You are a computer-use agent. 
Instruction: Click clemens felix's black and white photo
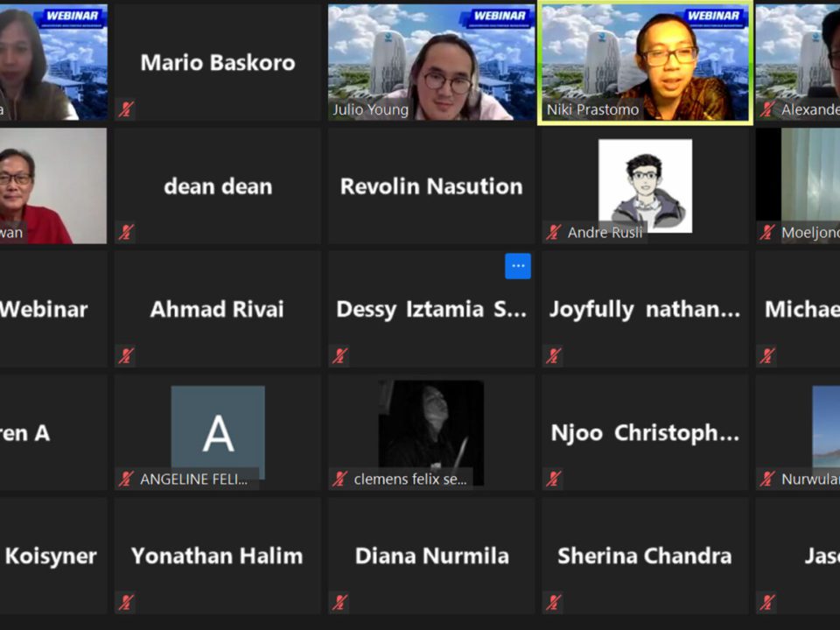[x=431, y=433]
